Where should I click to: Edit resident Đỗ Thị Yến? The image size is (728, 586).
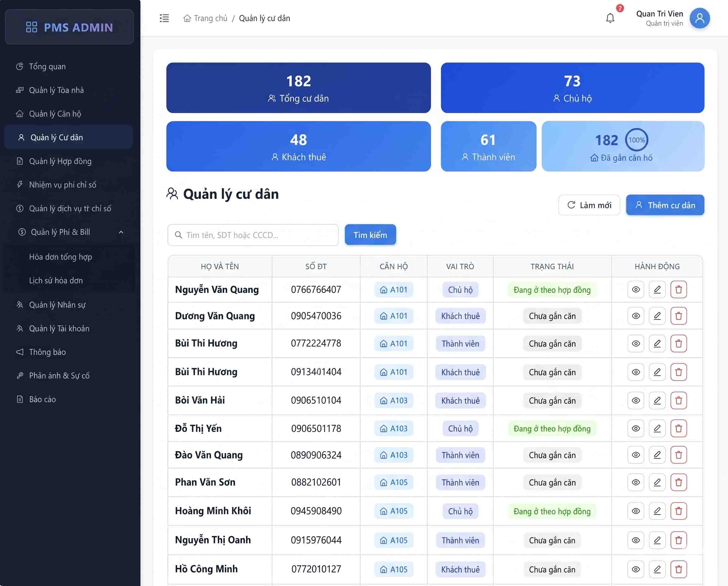point(657,428)
